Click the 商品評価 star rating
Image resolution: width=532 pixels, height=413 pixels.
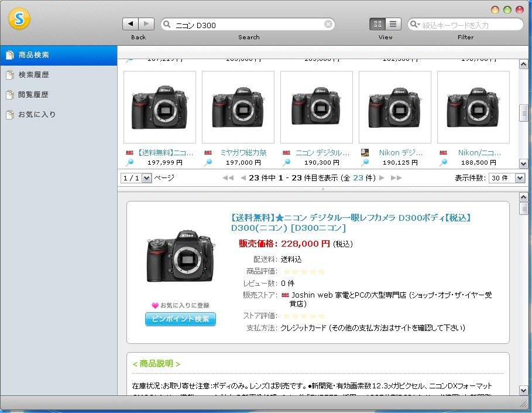pos(304,271)
